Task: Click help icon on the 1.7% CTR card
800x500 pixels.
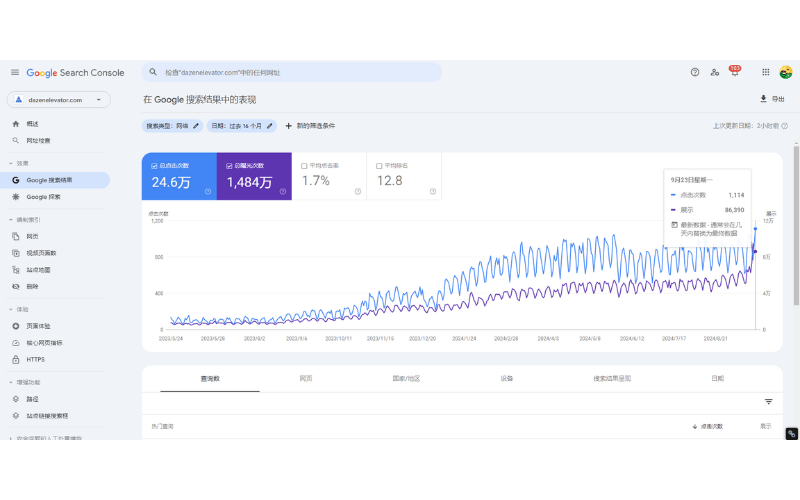Action: [358, 191]
